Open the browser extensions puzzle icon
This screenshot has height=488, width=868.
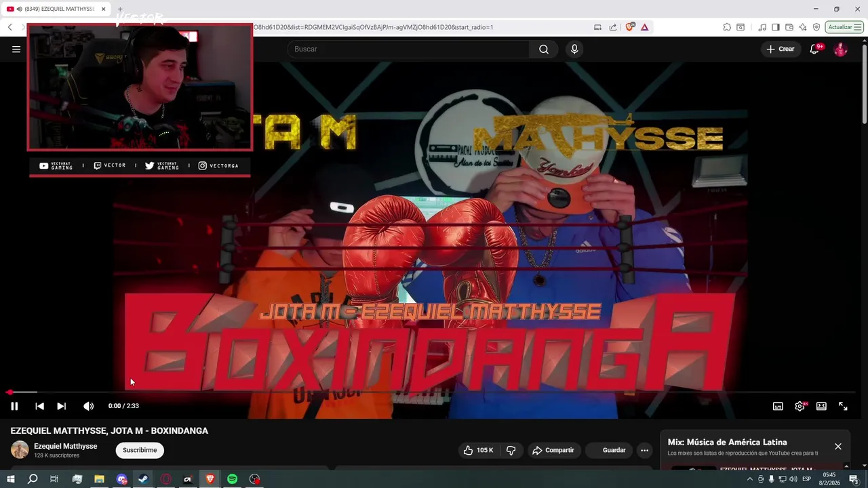pos(727,27)
